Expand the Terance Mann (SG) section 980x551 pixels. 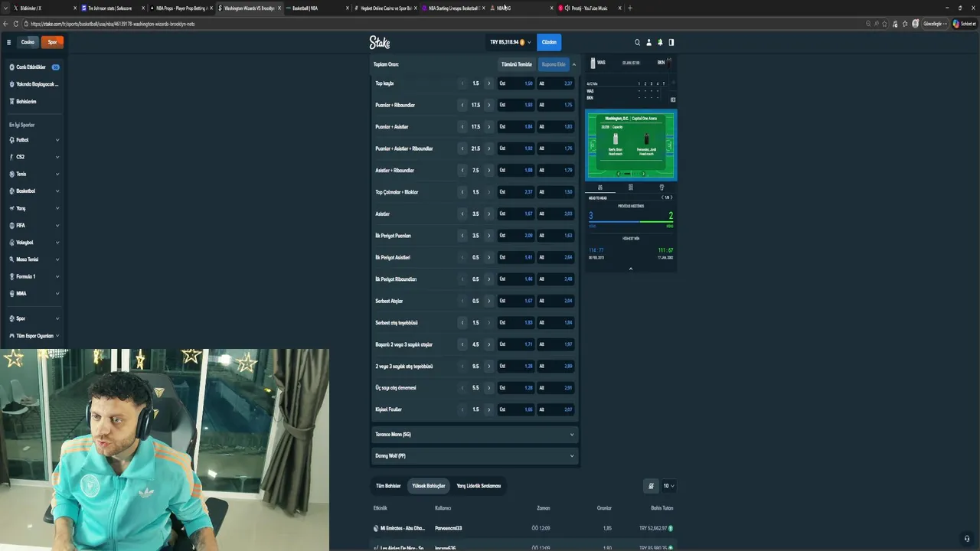(474, 435)
